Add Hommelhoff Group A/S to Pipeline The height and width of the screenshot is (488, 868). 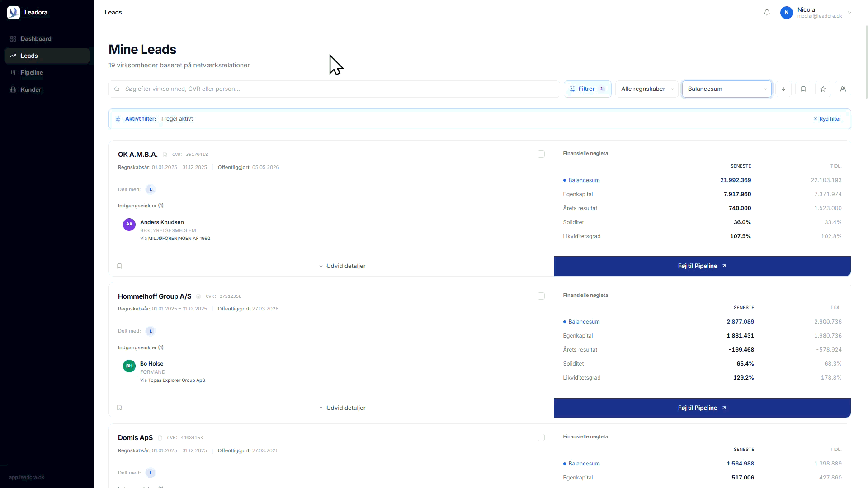(x=703, y=408)
